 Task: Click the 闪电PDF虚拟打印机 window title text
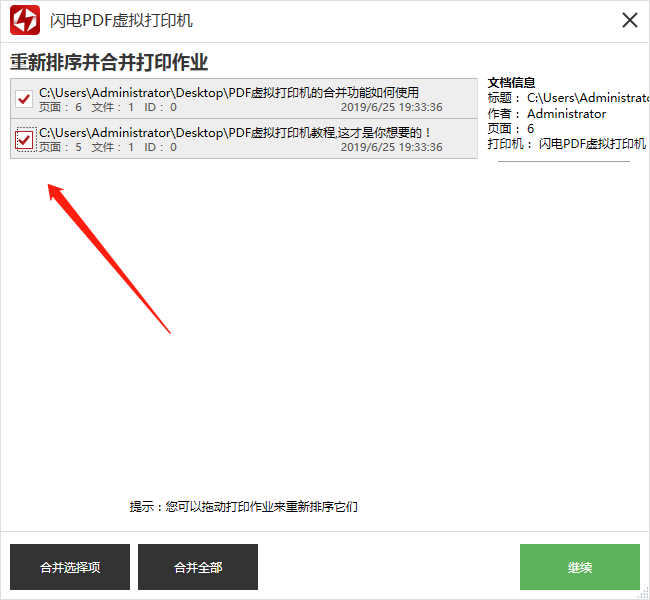click(121, 20)
